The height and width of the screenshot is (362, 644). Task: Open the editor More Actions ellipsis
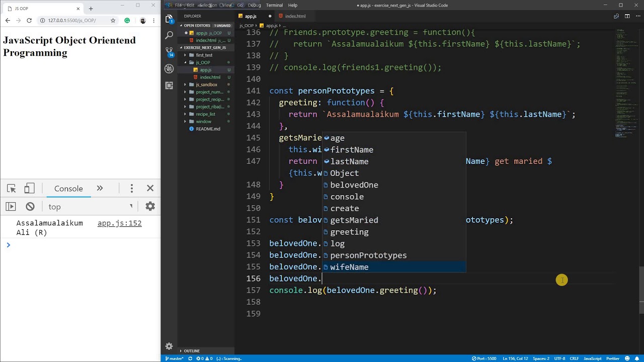point(637,16)
